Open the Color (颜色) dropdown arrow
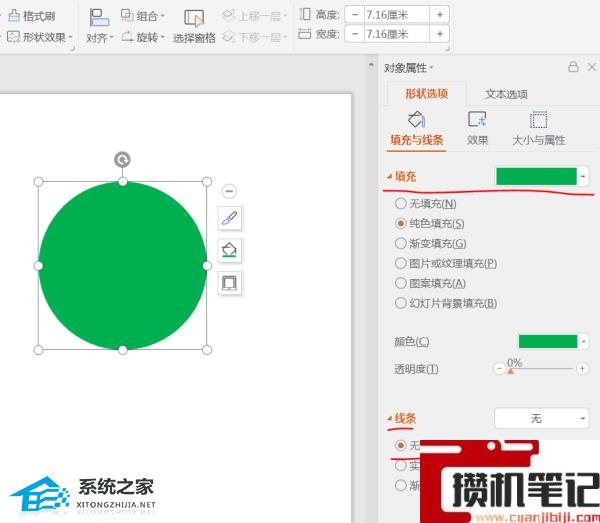Screen dimensions: 600x523 pos(583,341)
